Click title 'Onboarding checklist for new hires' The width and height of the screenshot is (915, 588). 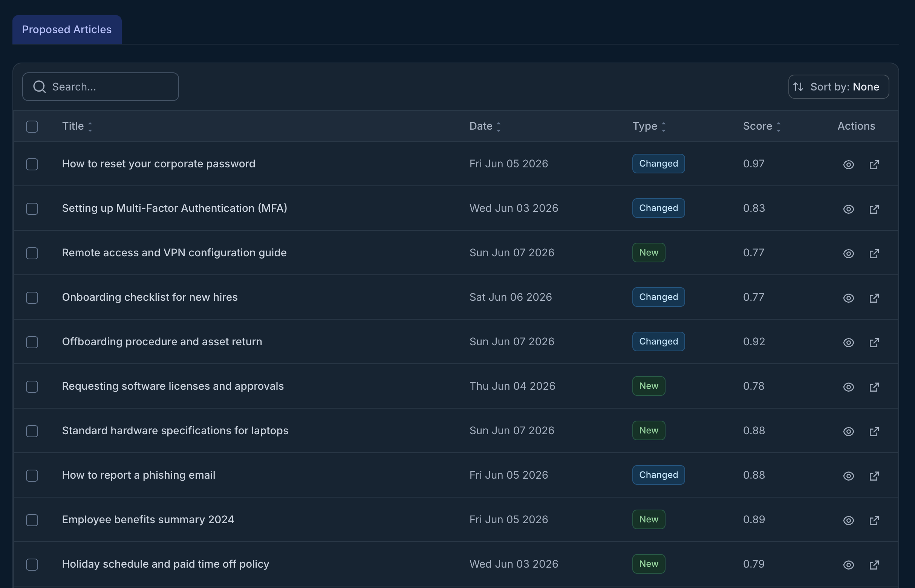point(150,297)
